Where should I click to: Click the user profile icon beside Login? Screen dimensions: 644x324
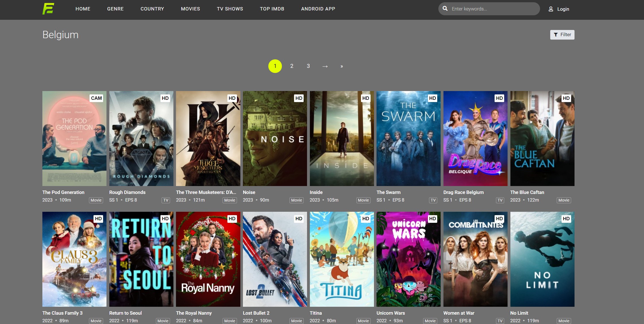click(551, 9)
